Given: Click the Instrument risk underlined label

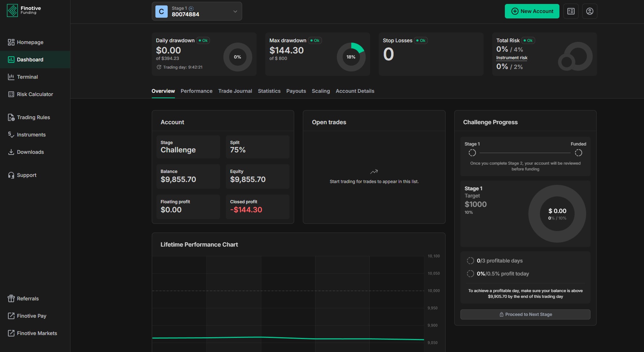Looking at the screenshot, I should [511, 58].
